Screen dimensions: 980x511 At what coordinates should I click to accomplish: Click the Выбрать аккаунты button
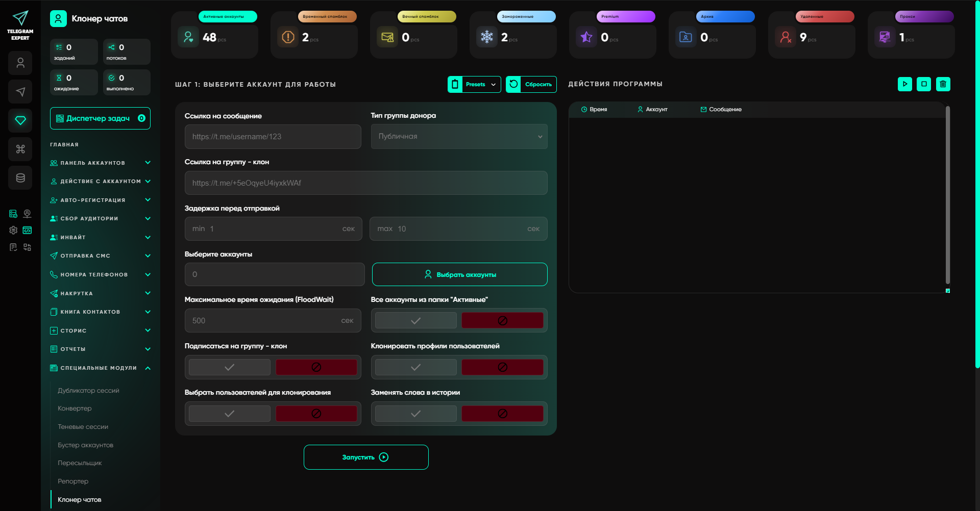click(x=459, y=274)
